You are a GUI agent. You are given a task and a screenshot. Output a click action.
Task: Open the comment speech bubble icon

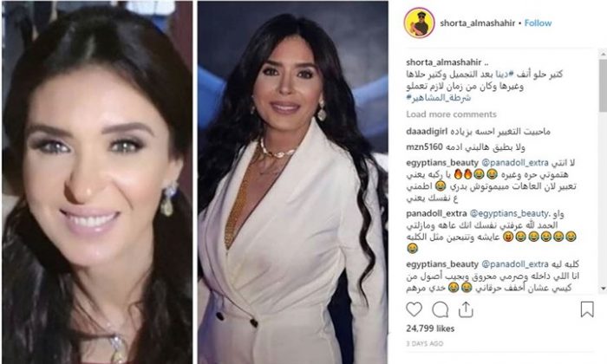click(441, 309)
